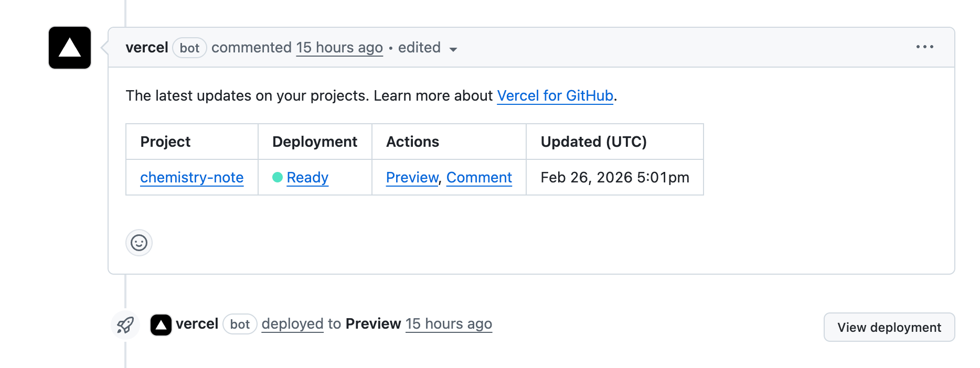Screen dimensions: 980x368
Task: Open the "edited" revision history label
Action: click(x=419, y=48)
